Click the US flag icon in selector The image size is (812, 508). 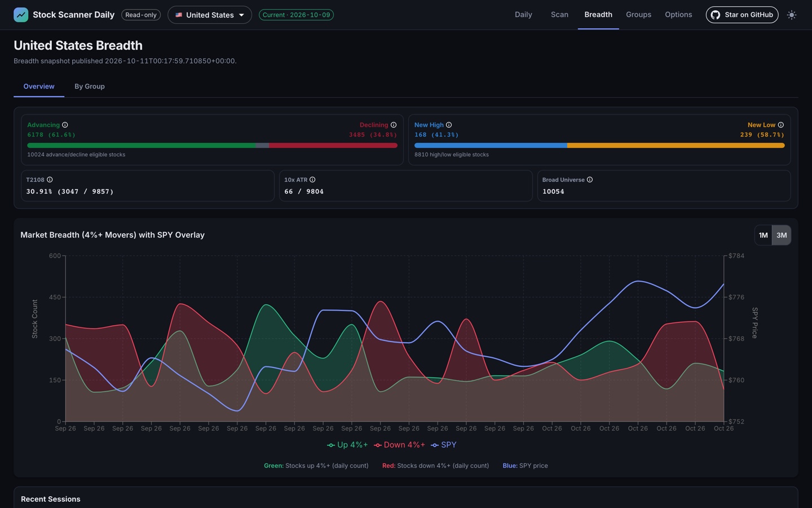click(179, 15)
